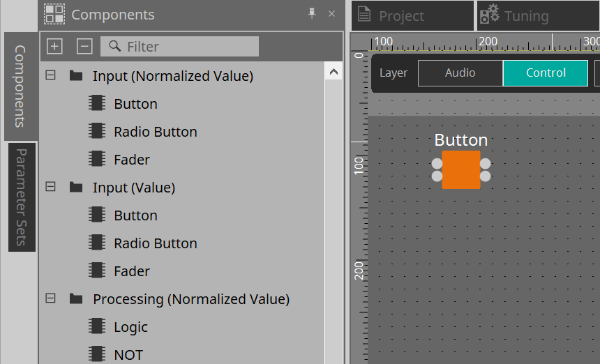Select the orange Button component block
The image size is (600, 364).
point(461,169)
